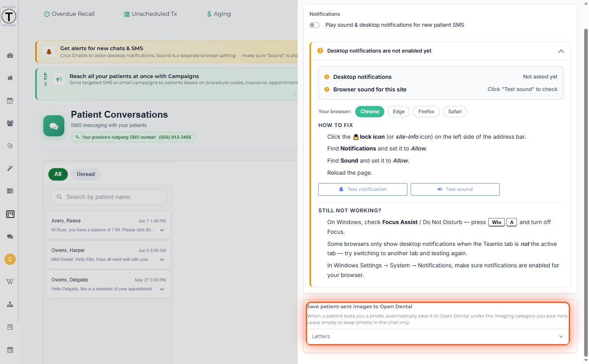Select the Safari browser option
Screen dimensions: 589x364
click(x=455, y=112)
